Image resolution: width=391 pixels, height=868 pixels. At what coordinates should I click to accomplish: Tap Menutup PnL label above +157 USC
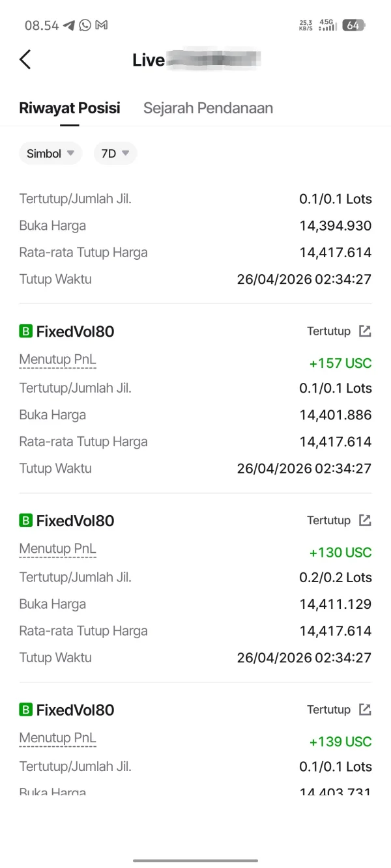tap(57, 360)
